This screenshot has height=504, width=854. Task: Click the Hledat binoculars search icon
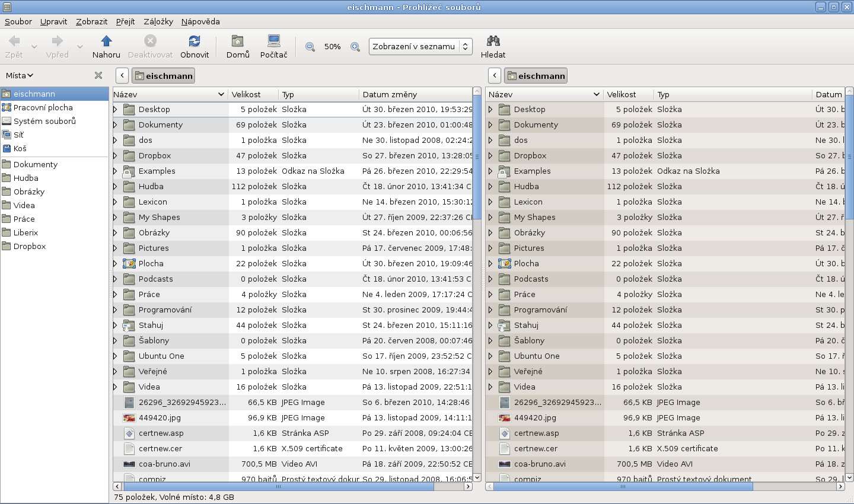tap(493, 41)
